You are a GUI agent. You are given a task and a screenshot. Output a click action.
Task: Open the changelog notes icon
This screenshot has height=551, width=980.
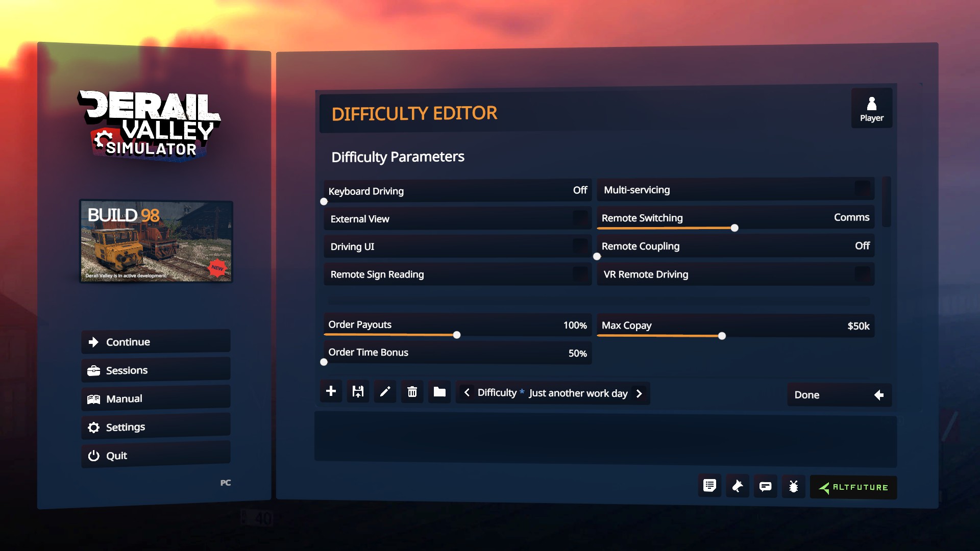point(709,486)
